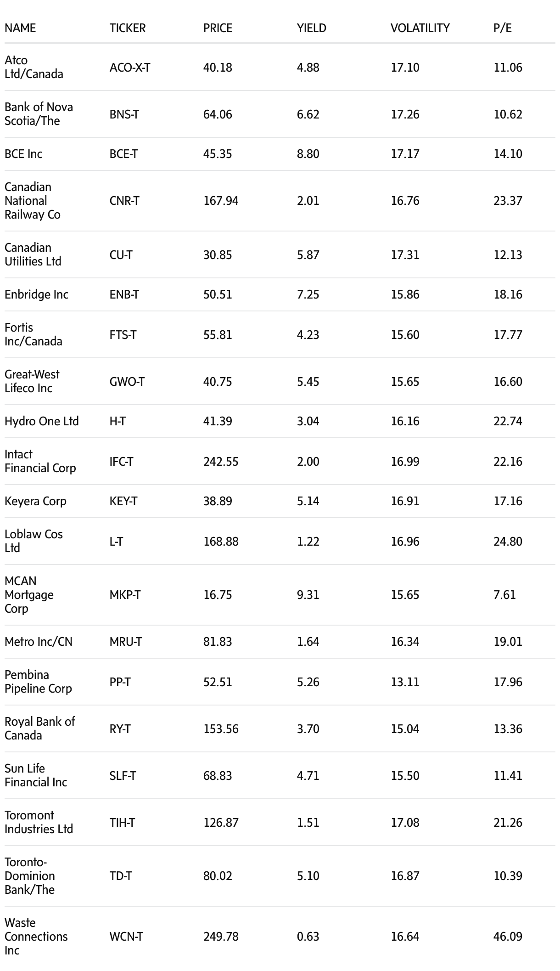This screenshot has width=560, height=971.
Task: Click Metro Inc/CN name
Action: click(x=39, y=642)
